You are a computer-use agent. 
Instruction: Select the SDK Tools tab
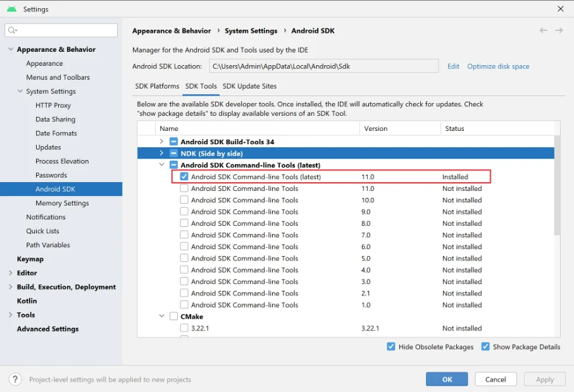pyautogui.click(x=201, y=86)
